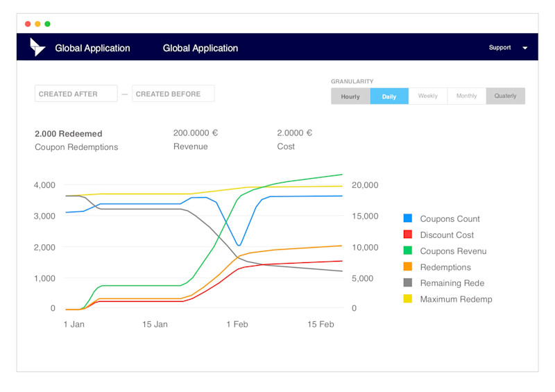Image resolution: width=555 pixels, height=392 pixels.
Task: Choose Weekly granularity
Action: point(427,96)
